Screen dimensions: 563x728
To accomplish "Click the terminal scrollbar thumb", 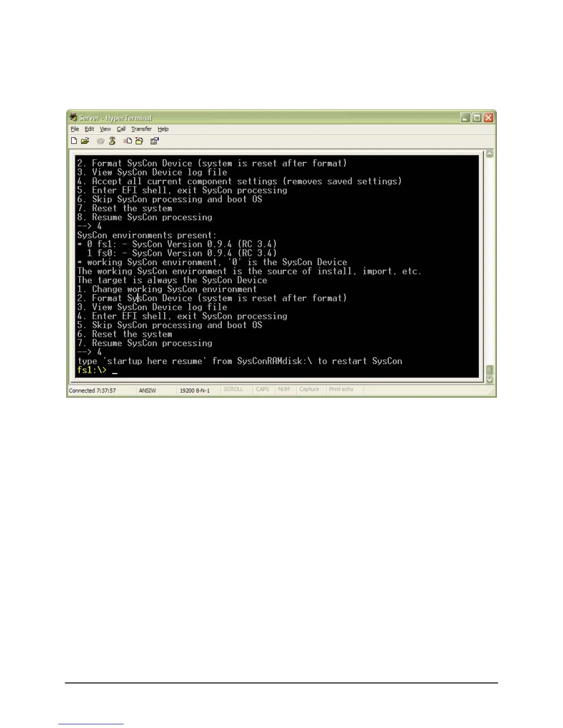I will pos(489,370).
